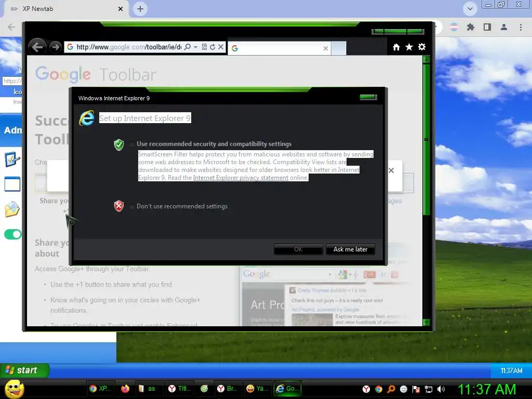Viewport: 532px width, 399px height.
Task: Open Chrome tab search chevron
Action: 470,9
